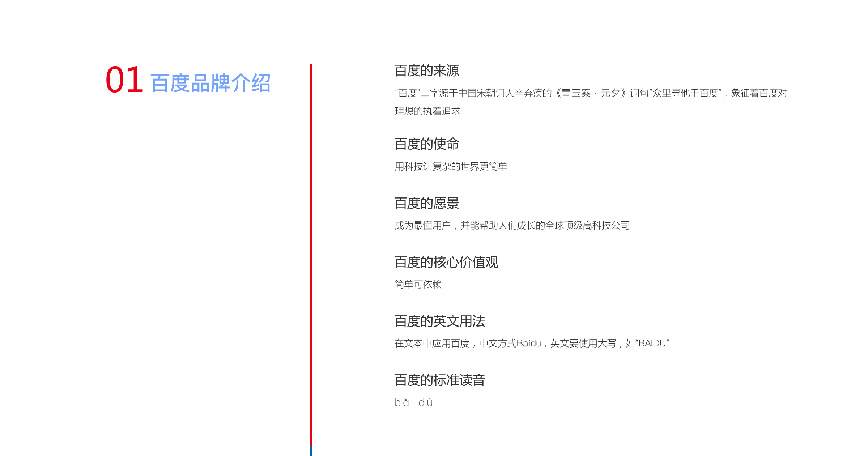The image size is (868, 456).
Task: Click the text "理想的执着追求"
Action: pyautogui.click(x=427, y=111)
